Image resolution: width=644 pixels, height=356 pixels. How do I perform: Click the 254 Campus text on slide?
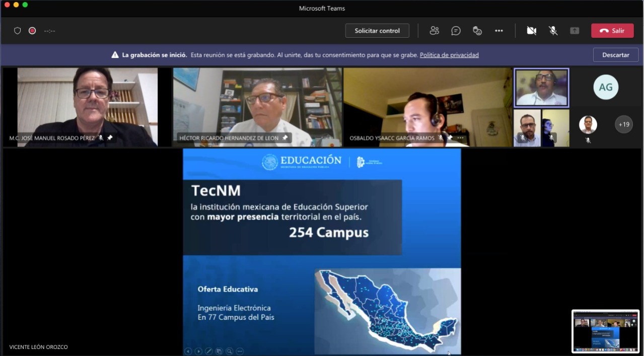pyautogui.click(x=329, y=233)
